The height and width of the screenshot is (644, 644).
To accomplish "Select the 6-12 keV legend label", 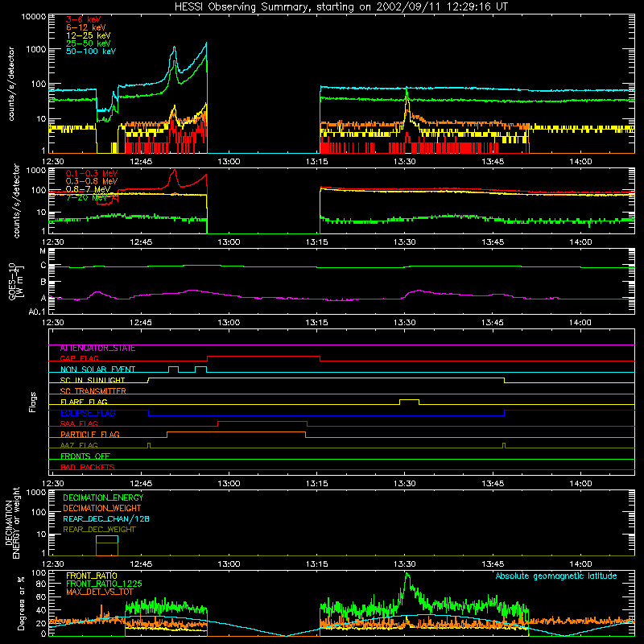I will click(86, 27).
